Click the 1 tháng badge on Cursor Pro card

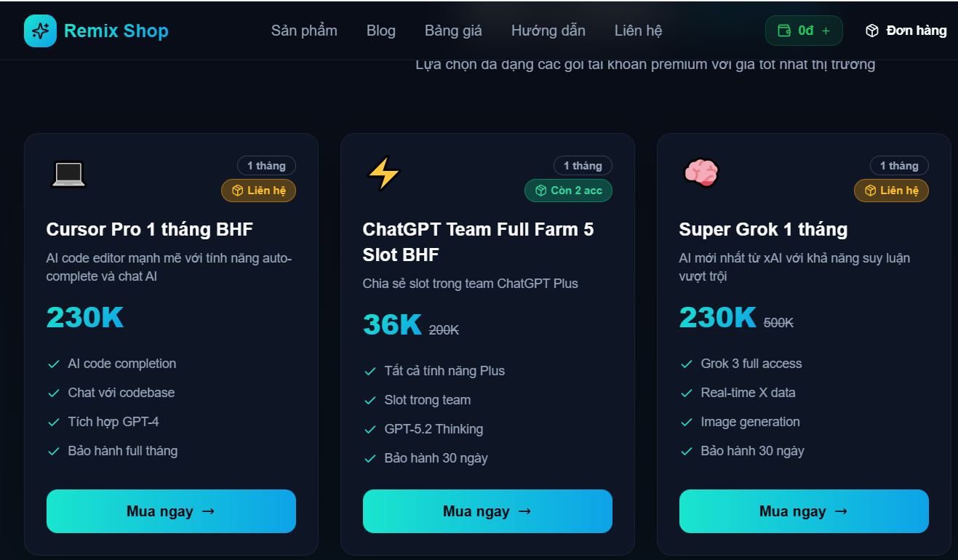267,165
